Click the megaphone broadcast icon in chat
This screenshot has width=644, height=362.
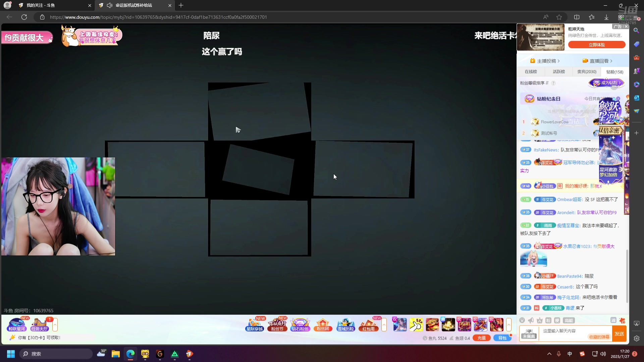pyautogui.click(x=531, y=320)
